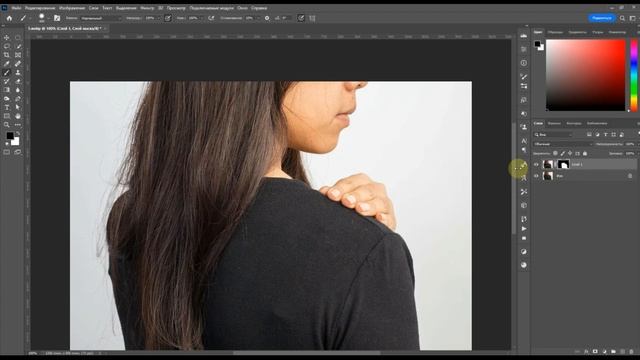640x360 pixels.
Task: Open the Info panel from collapsed dock
Action: click(524, 63)
